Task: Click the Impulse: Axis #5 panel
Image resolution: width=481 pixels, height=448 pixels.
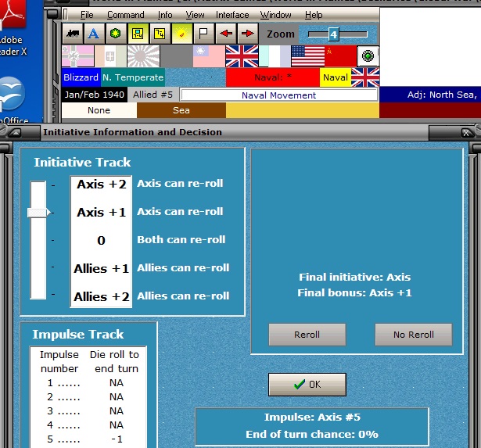Action: (x=312, y=427)
